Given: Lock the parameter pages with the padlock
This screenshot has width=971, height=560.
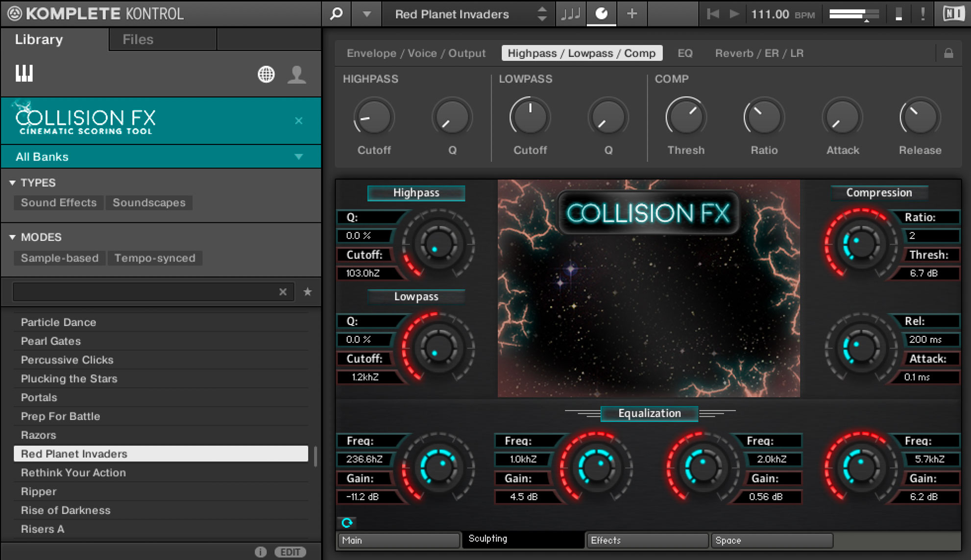Looking at the screenshot, I should coord(949,53).
